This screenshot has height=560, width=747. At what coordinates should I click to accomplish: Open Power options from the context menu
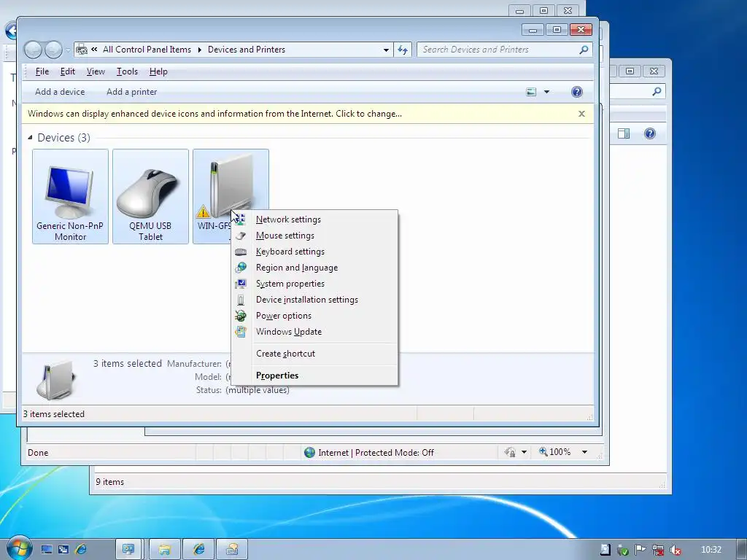[314, 316]
